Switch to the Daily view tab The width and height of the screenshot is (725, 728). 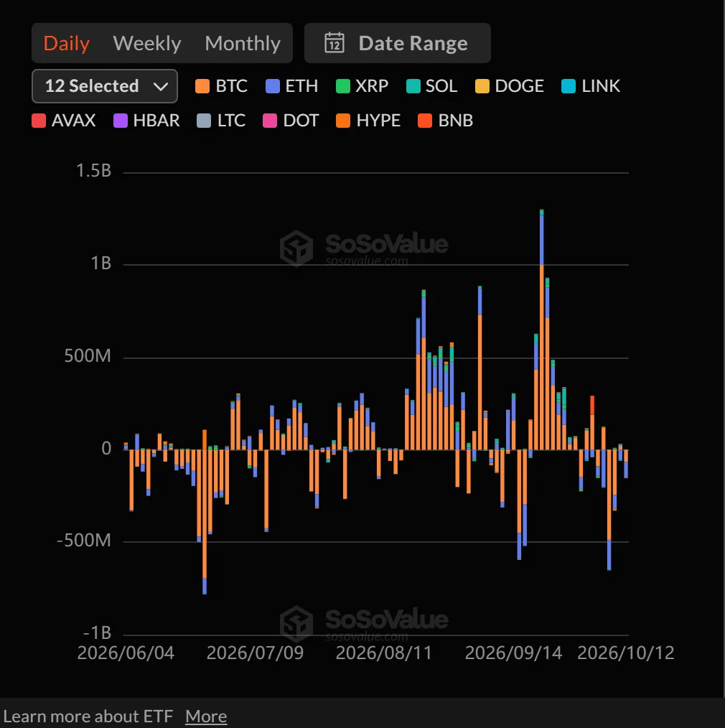[66, 43]
